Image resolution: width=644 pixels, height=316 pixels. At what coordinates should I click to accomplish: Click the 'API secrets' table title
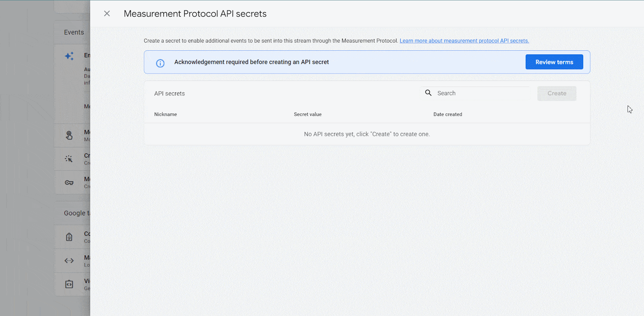click(169, 93)
